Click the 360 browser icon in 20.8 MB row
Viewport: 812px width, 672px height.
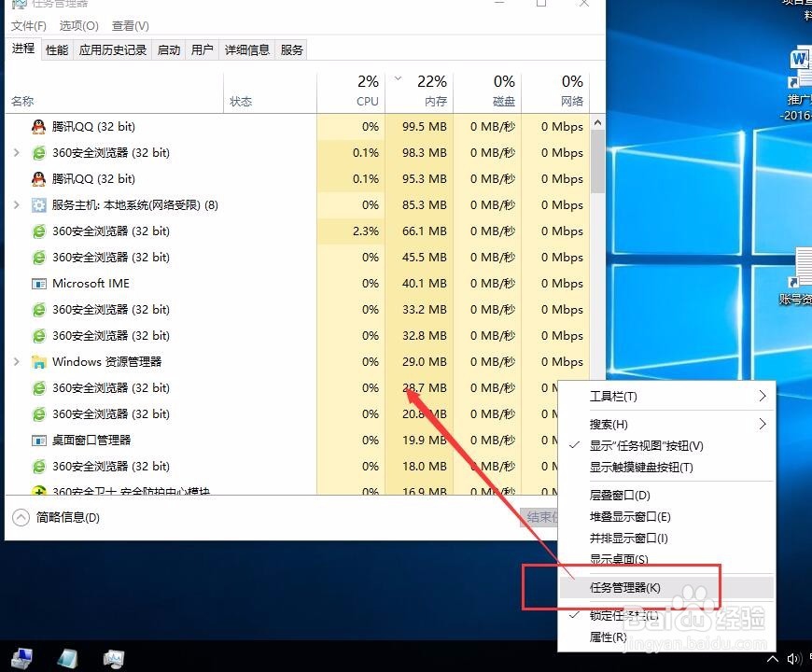[39, 414]
